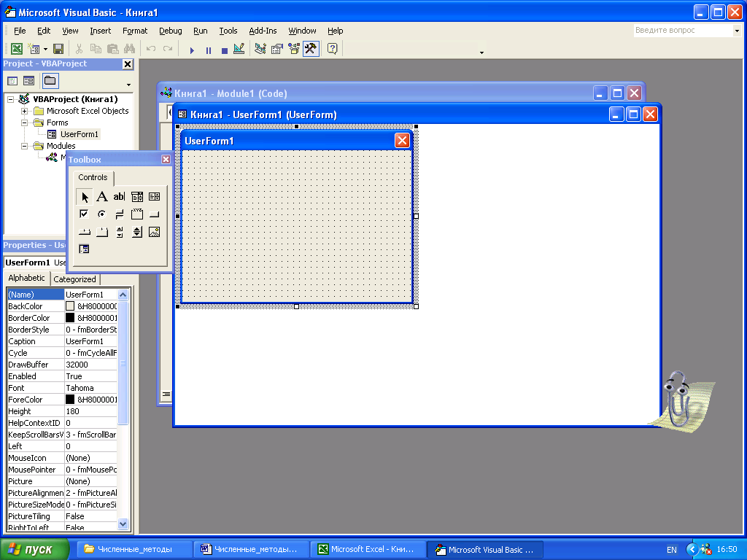Click the BorderColor black swatch
This screenshot has width=747, height=560.
(70, 318)
